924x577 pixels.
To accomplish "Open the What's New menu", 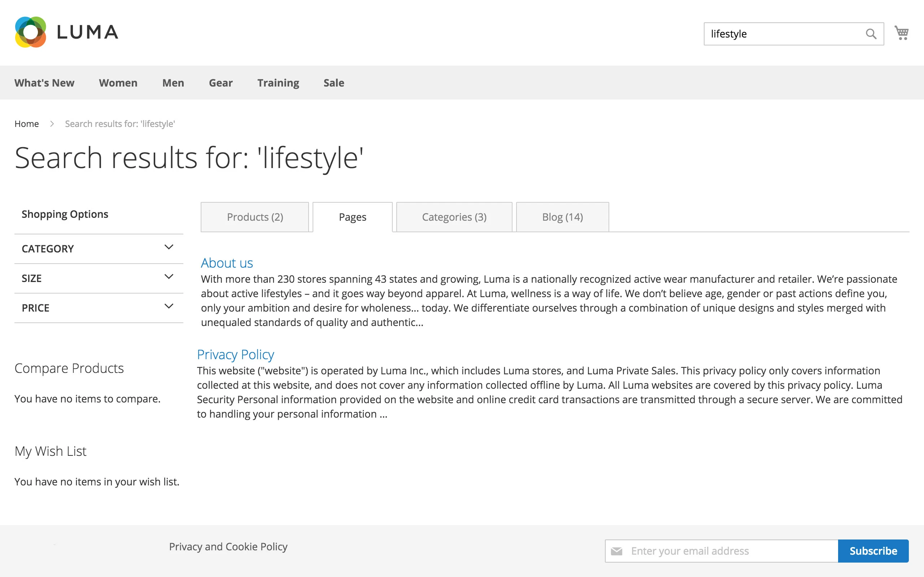I will pos(44,83).
